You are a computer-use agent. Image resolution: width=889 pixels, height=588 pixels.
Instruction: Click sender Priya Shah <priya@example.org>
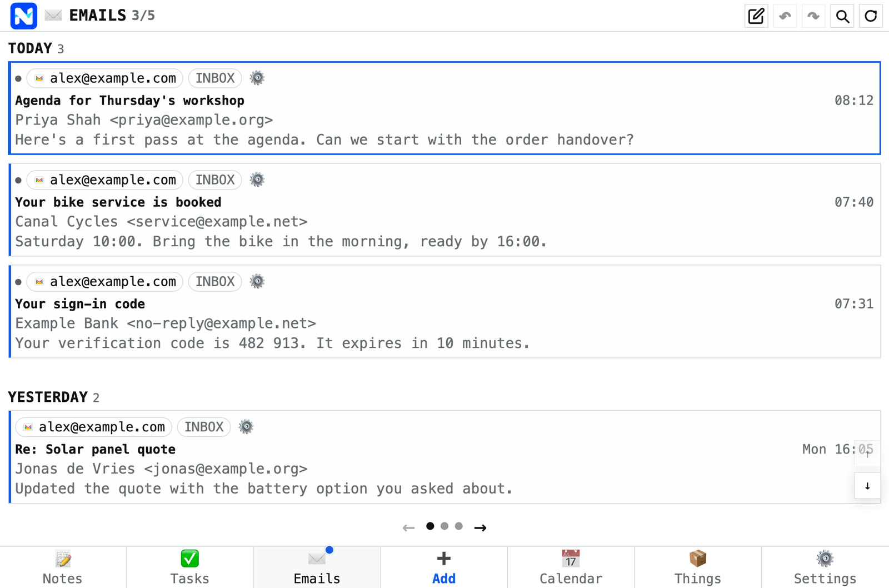coord(144,120)
